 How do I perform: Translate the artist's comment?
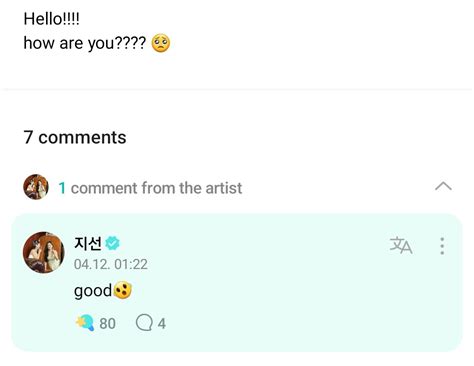401,246
